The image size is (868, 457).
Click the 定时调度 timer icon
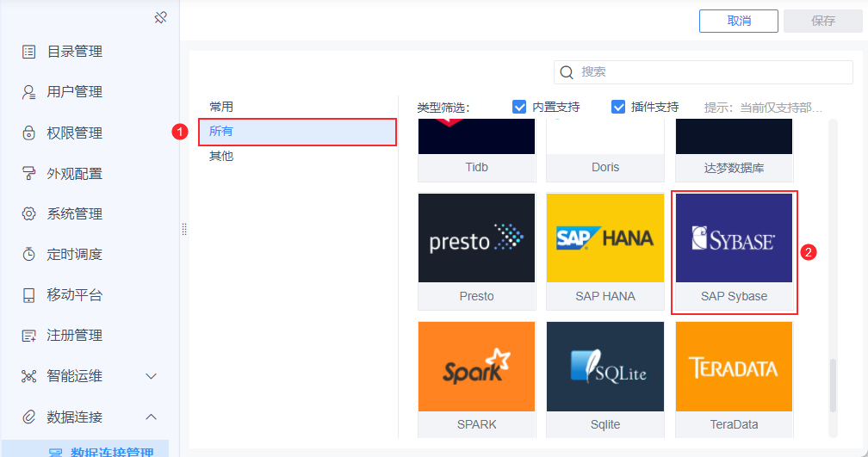pos(28,254)
